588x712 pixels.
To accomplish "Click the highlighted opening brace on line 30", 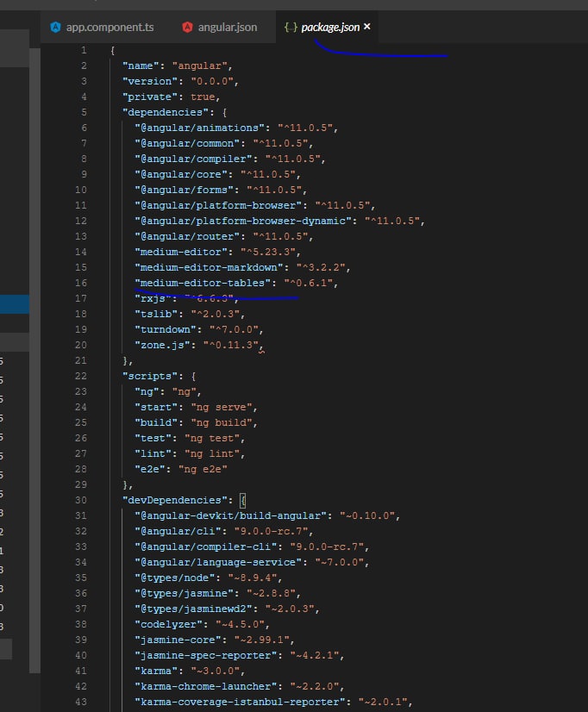I will coord(243,501).
